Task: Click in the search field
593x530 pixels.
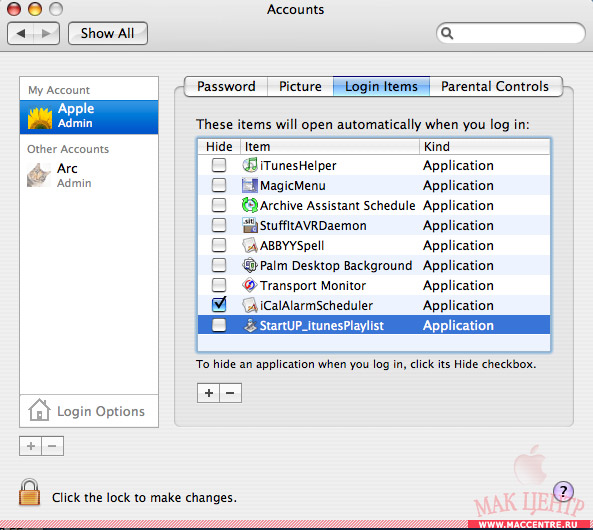Action: click(x=511, y=33)
